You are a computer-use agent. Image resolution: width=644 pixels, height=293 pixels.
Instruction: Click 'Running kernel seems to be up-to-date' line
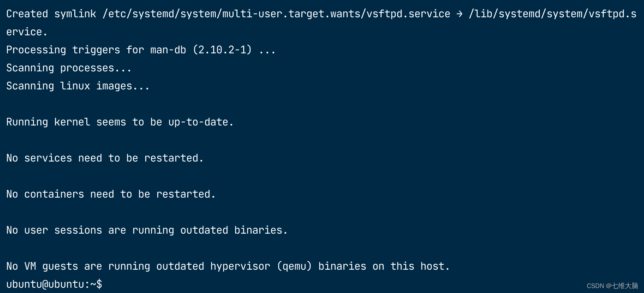tap(120, 122)
